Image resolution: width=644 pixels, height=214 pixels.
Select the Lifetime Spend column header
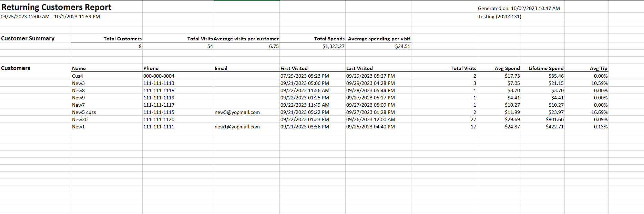pos(546,68)
